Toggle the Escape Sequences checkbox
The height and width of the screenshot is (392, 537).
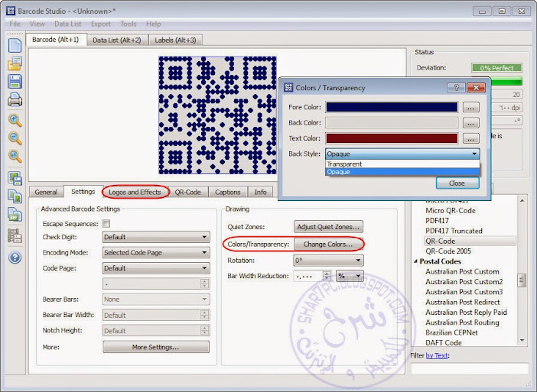[106, 224]
